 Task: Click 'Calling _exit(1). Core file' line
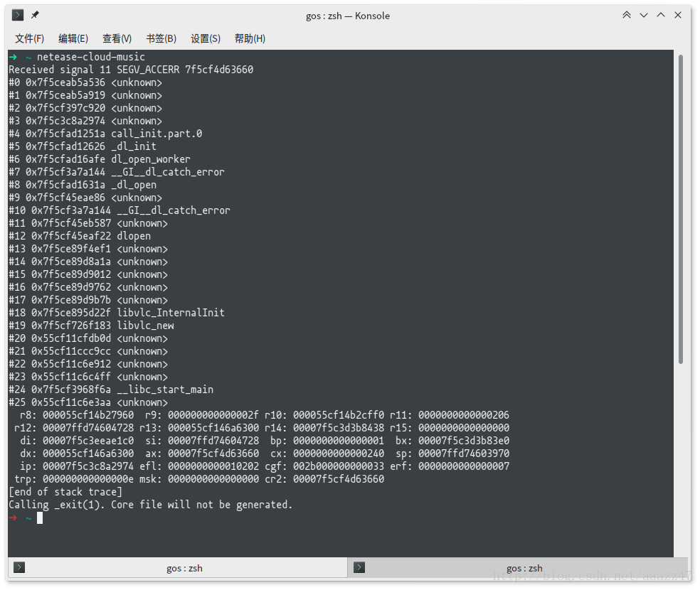150,505
